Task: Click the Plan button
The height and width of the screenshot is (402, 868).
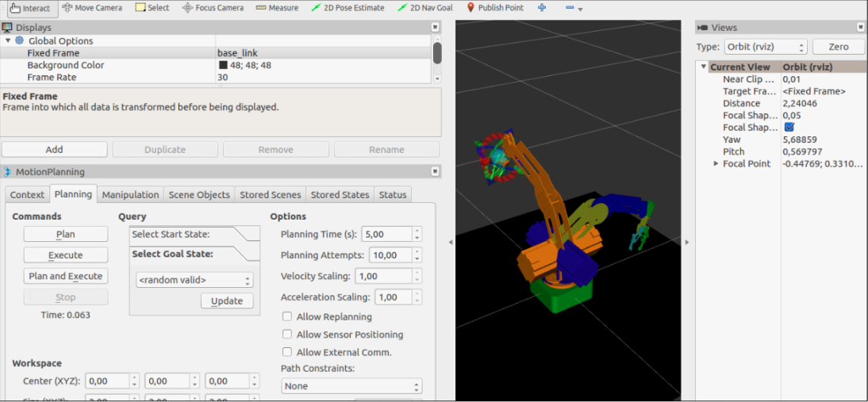Action: click(65, 234)
